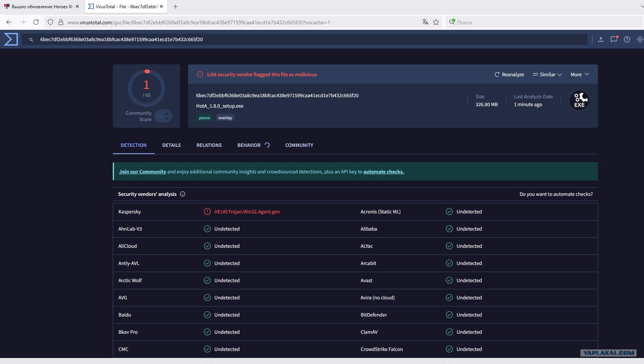Click the Avast Undetected check icon
This screenshot has height=364, width=644.
[x=449, y=280]
